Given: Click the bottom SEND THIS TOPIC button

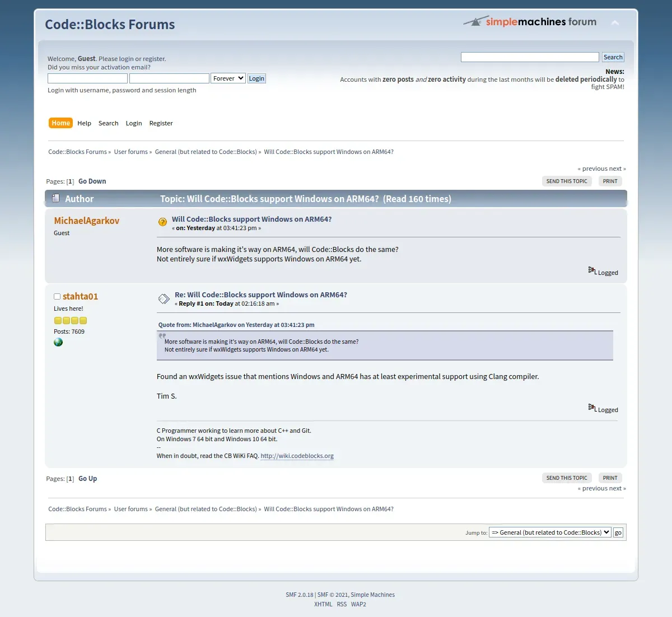Looking at the screenshot, I should (x=567, y=478).
